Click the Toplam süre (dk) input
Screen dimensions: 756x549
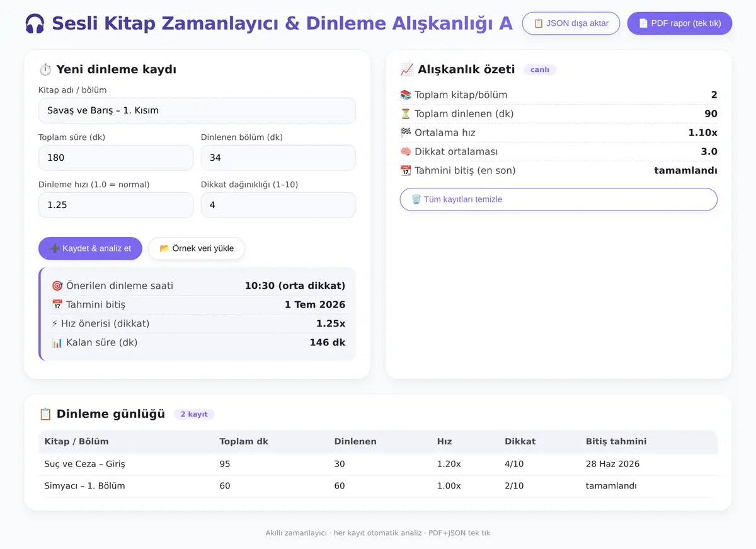tap(116, 158)
